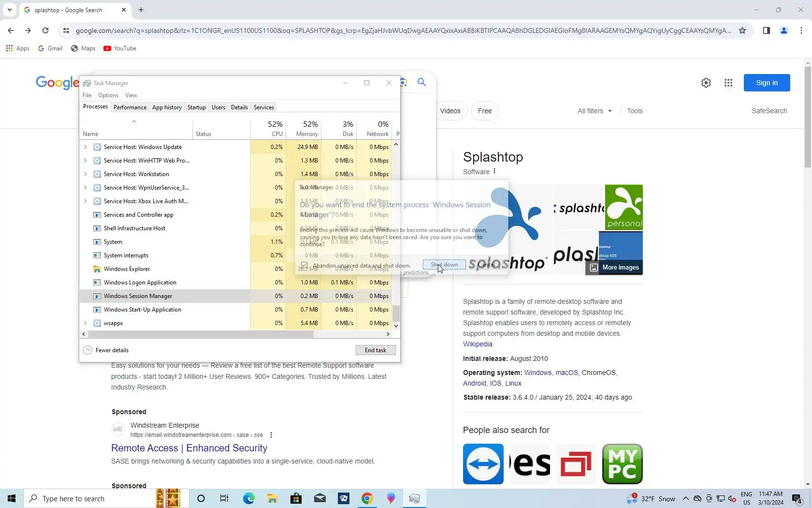Open the Gmail bookmark

50,48
